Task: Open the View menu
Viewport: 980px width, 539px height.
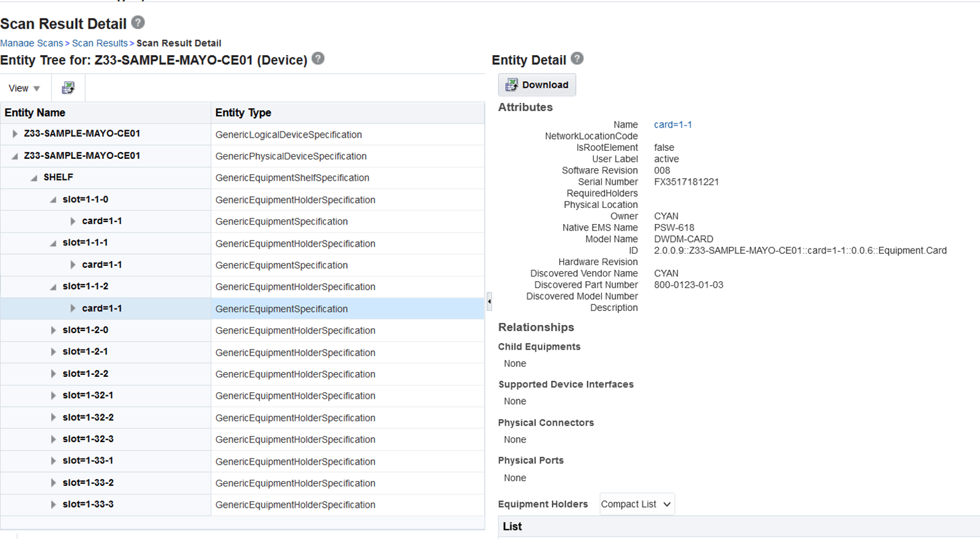Action: coord(25,88)
